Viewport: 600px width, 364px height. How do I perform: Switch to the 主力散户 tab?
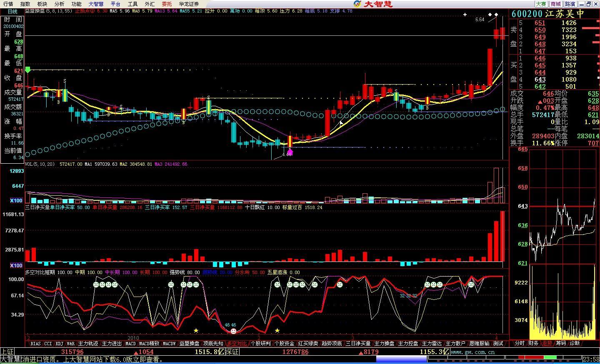pos(456,344)
